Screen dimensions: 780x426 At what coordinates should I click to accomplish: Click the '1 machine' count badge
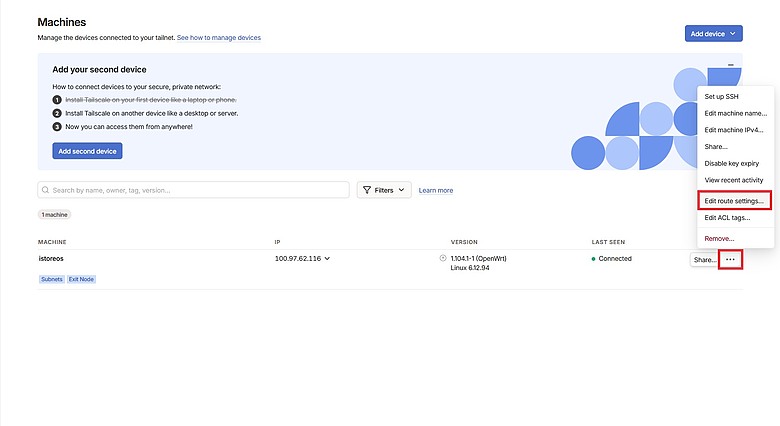point(54,214)
